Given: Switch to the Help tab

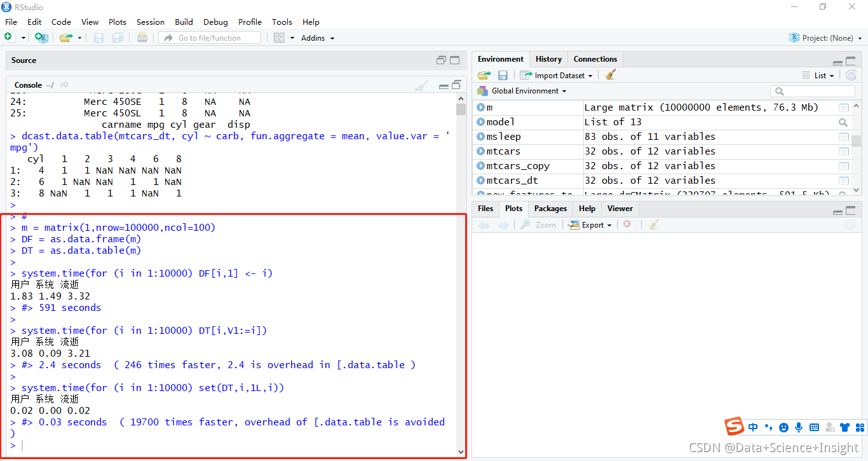Looking at the screenshot, I should pyautogui.click(x=587, y=209).
